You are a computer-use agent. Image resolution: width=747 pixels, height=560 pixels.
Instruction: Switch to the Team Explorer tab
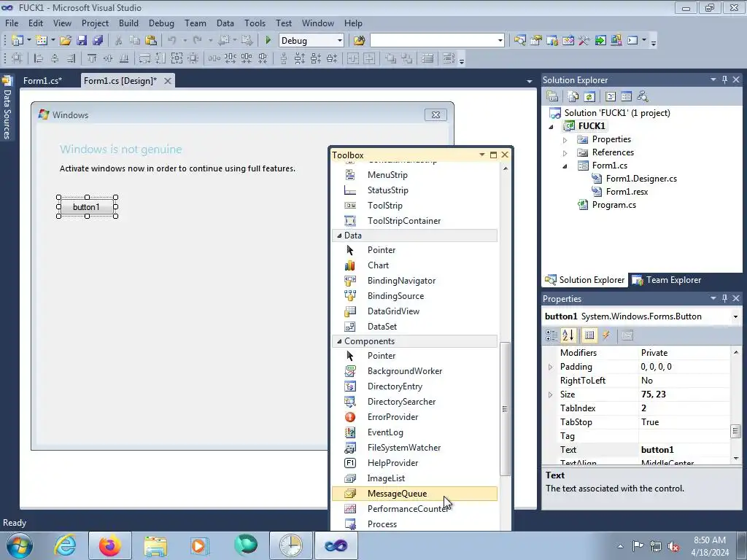(667, 280)
